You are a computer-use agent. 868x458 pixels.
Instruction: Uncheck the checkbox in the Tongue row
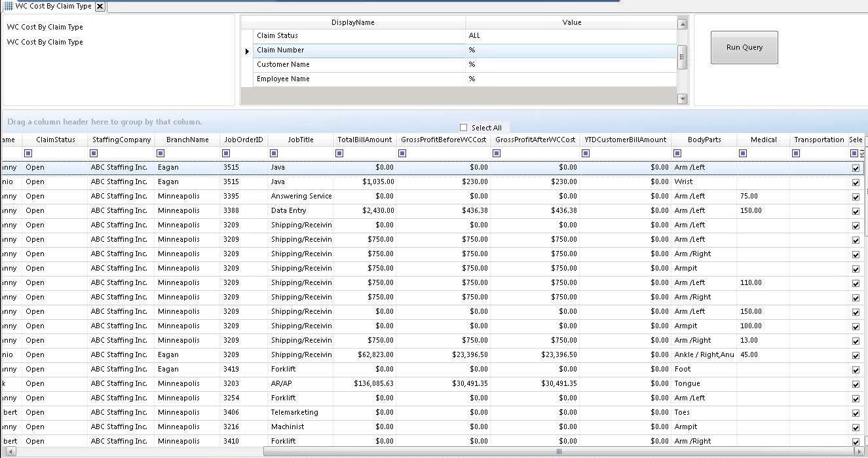(x=856, y=384)
